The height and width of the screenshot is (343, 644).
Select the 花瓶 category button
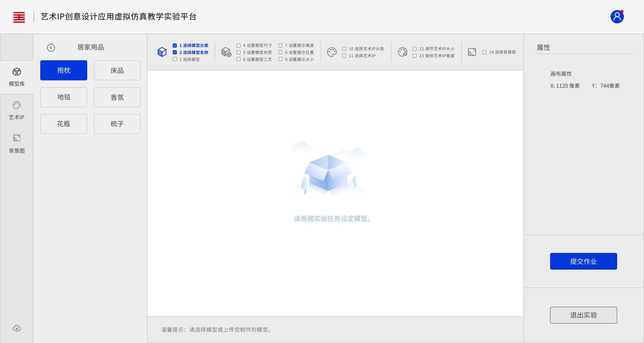tap(64, 124)
